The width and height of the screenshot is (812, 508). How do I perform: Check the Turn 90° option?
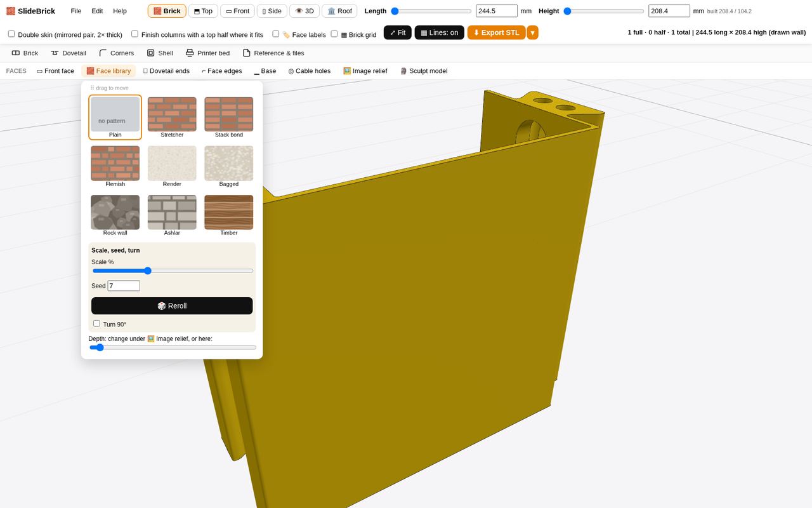click(x=97, y=323)
